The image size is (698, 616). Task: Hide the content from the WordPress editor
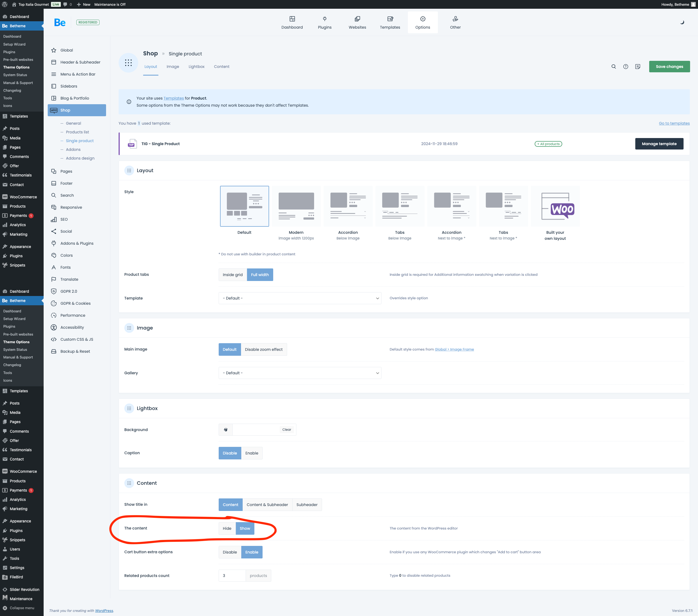[x=227, y=528]
